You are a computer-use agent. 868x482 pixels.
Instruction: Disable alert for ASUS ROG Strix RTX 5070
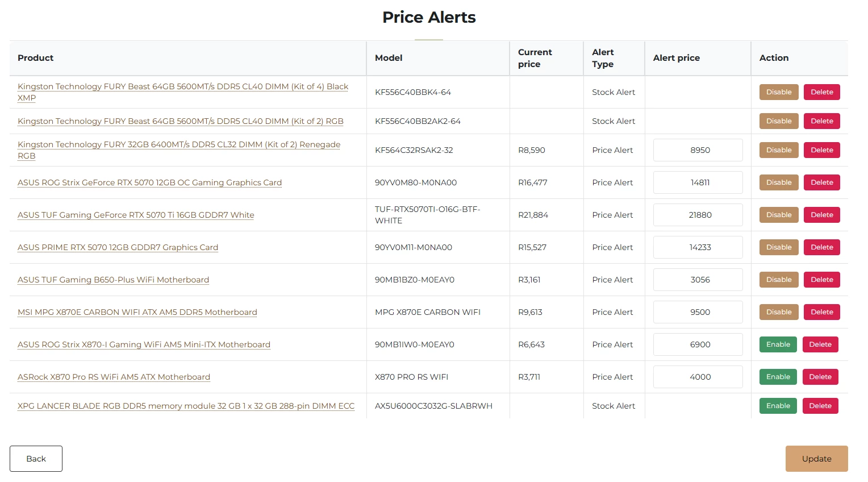[779, 182]
